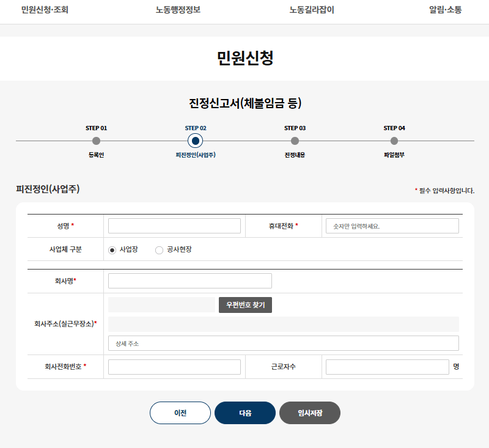Click the STEP 01 등록인 step marker

tap(97, 140)
